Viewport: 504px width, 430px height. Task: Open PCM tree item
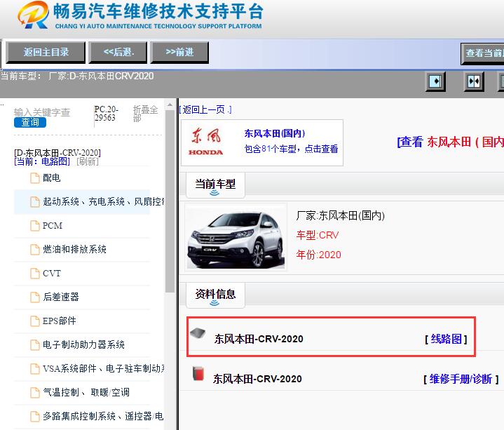coord(53,226)
